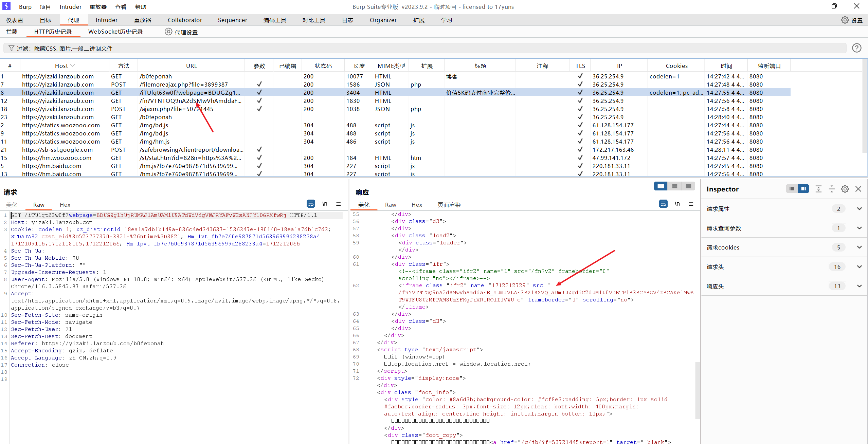
Task: Select the https://sb-ssl.google.com history row
Action: (395, 150)
